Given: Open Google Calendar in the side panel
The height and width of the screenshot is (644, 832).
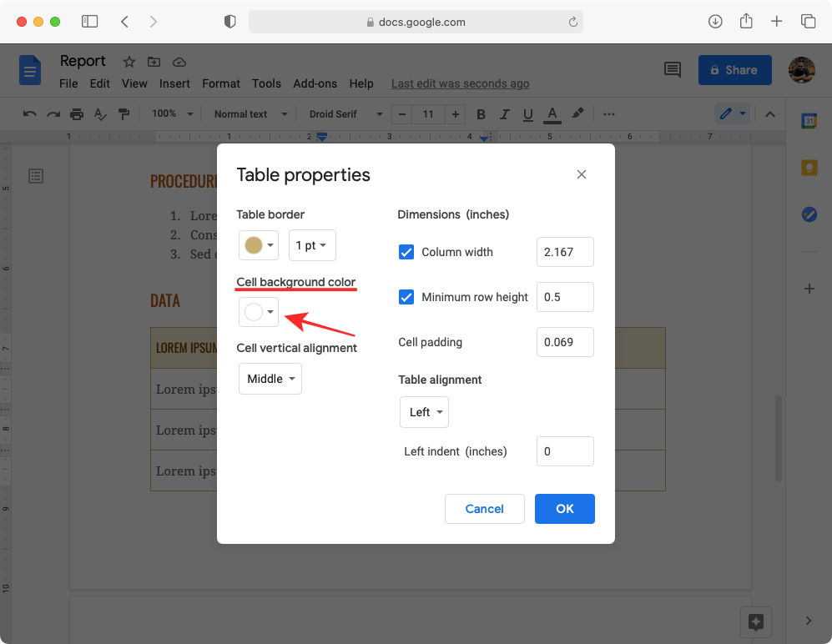Looking at the screenshot, I should pyautogui.click(x=809, y=120).
